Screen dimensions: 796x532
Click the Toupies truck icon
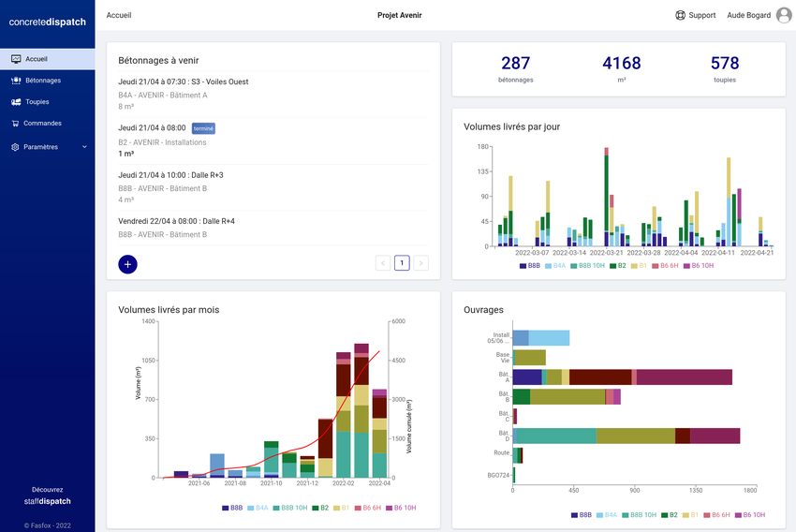pyautogui.click(x=16, y=102)
